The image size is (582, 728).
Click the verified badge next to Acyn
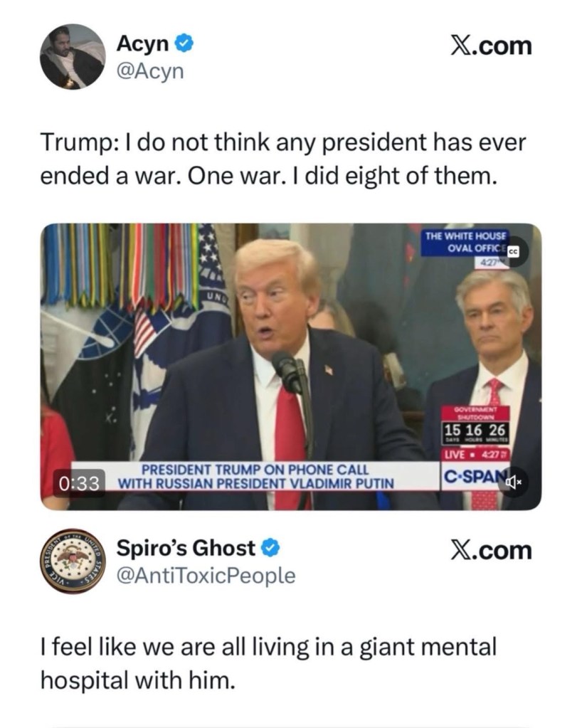pyautogui.click(x=184, y=44)
